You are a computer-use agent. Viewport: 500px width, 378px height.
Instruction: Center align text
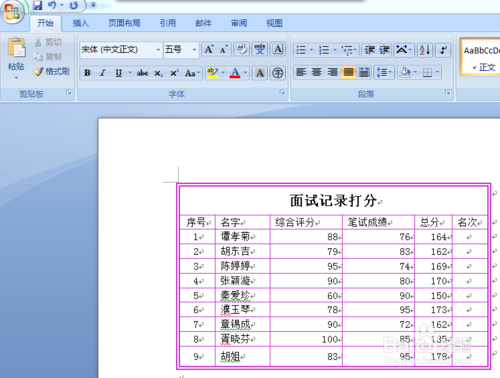[x=316, y=72]
